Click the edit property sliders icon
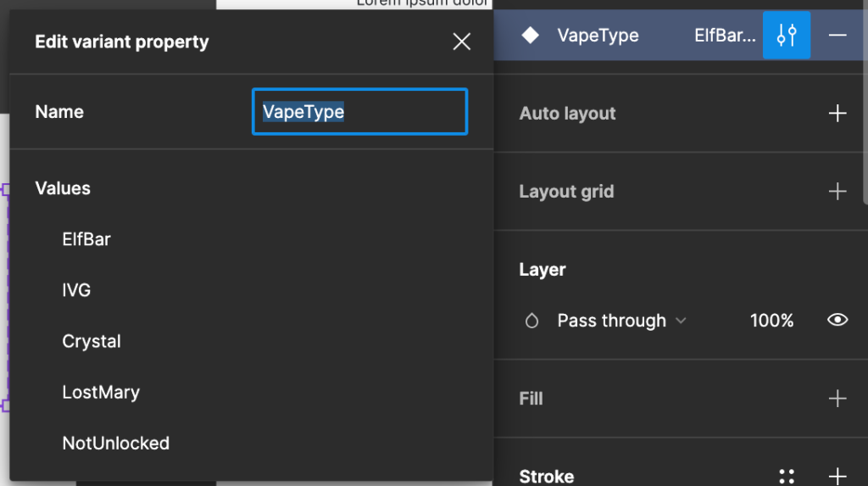Viewport: 868px width, 486px height. pyautogui.click(x=786, y=36)
